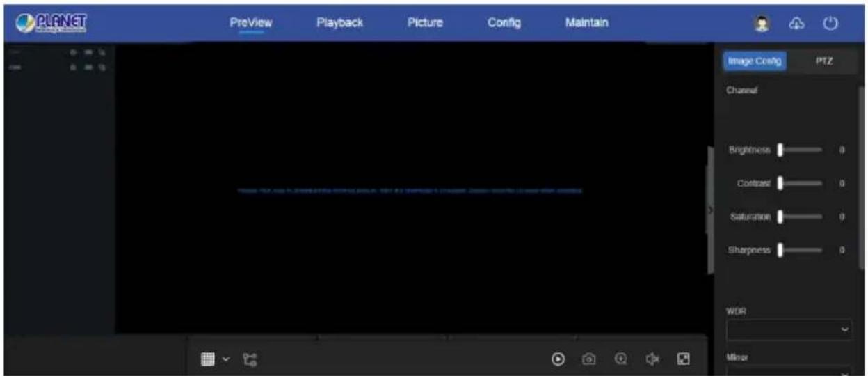Open the Config tab
The image size is (868, 376).
point(504,23)
